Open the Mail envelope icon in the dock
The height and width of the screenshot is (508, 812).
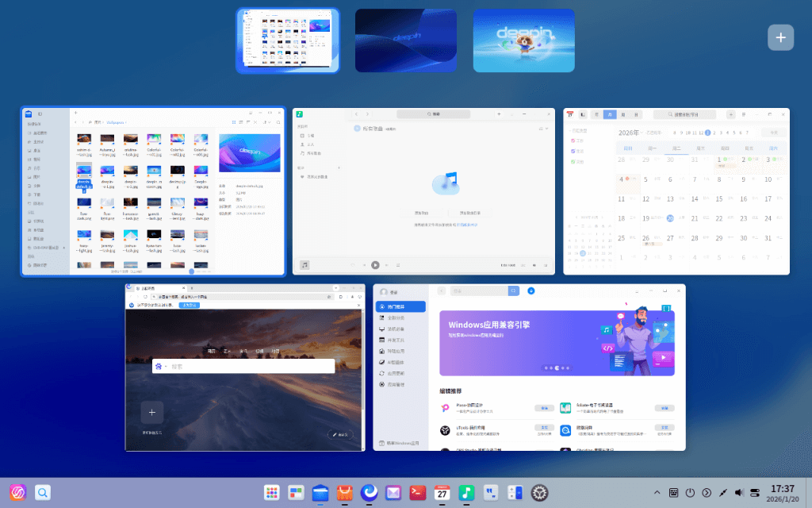point(393,492)
